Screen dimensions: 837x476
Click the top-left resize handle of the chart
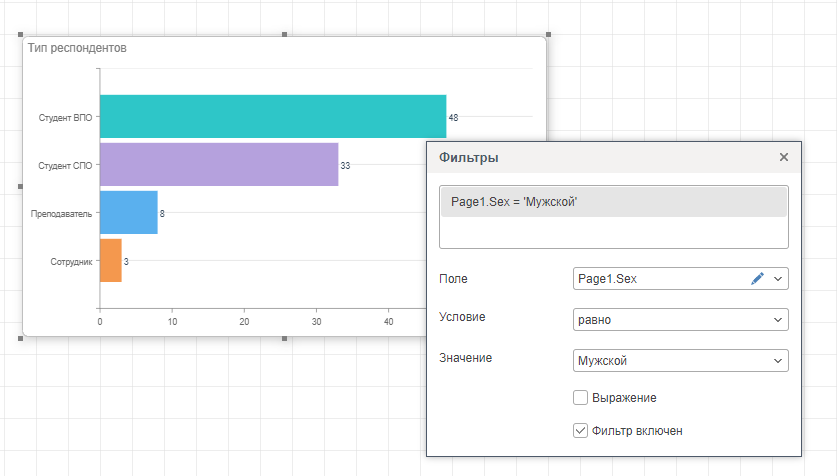[x=22, y=35]
